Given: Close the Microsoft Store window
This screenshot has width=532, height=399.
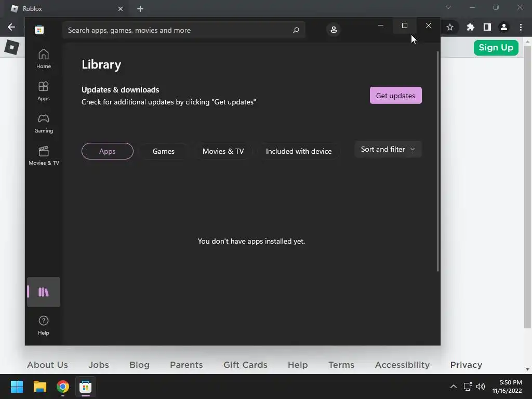Looking at the screenshot, I should [429, 25].
